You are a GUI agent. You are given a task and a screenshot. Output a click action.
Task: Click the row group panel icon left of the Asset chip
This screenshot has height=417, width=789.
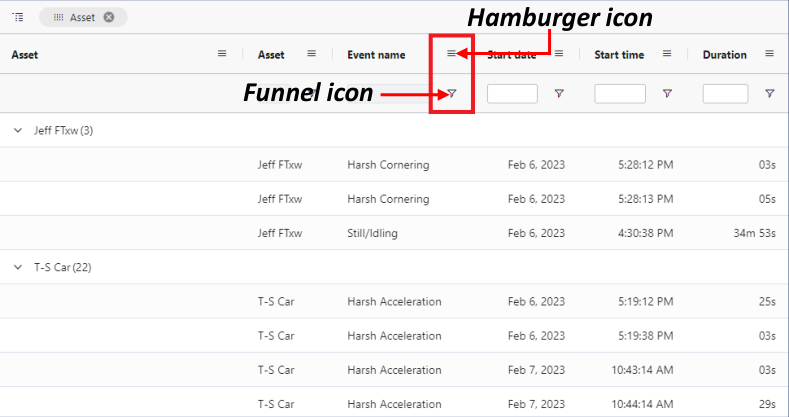[18, 18]
